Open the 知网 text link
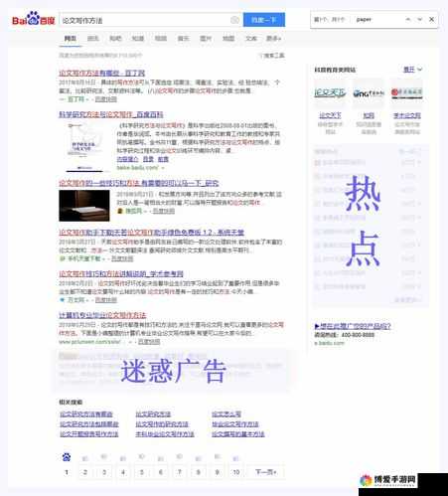Screen dimensions: 448x496 tap(369, 115)
